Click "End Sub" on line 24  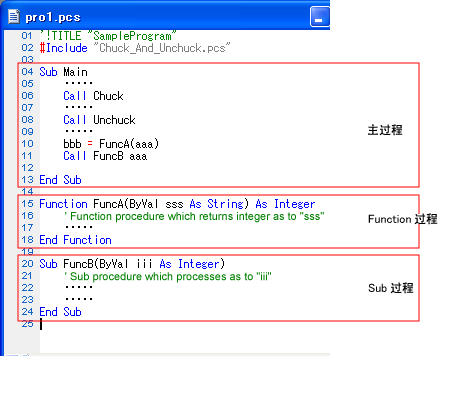click(x=60, y=312)
